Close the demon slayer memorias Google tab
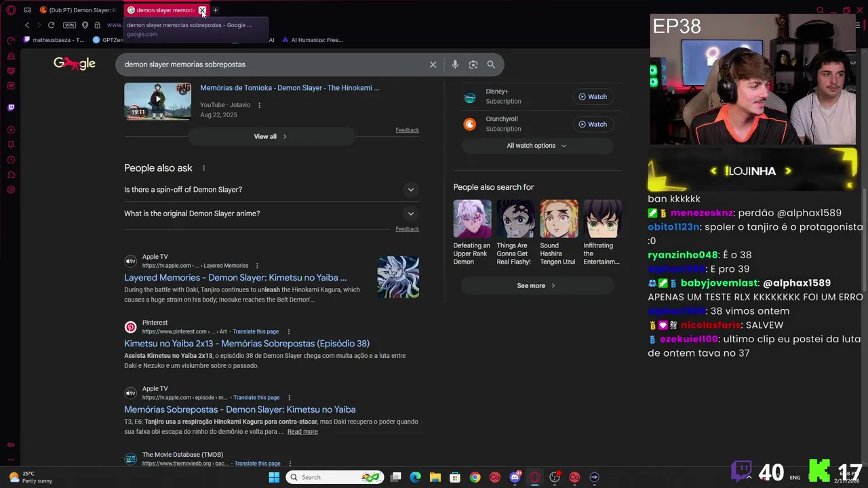This screenshot has height=488, width=868. [202, 10]
